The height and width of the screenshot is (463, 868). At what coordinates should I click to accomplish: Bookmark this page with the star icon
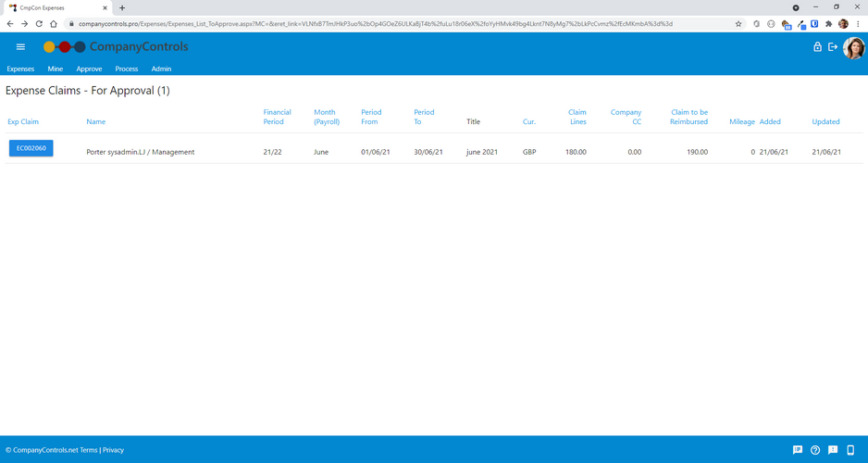[738, 24]
